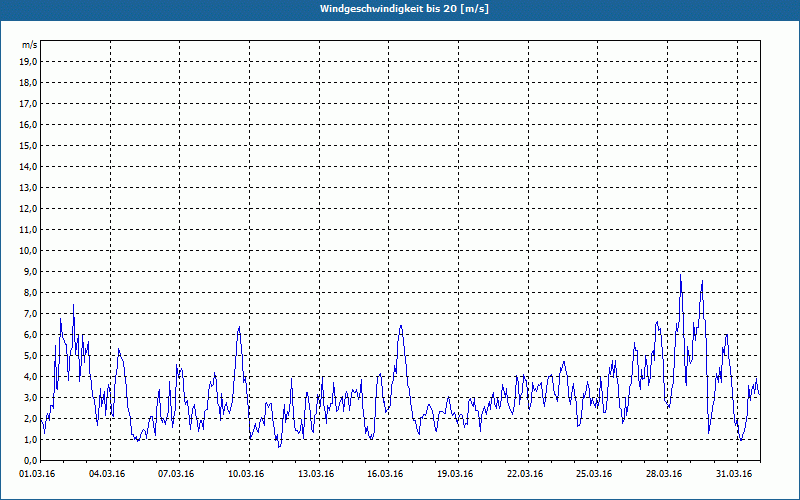Click the date label '22.03.16'

pyautogui.click(x=526, y=474)
